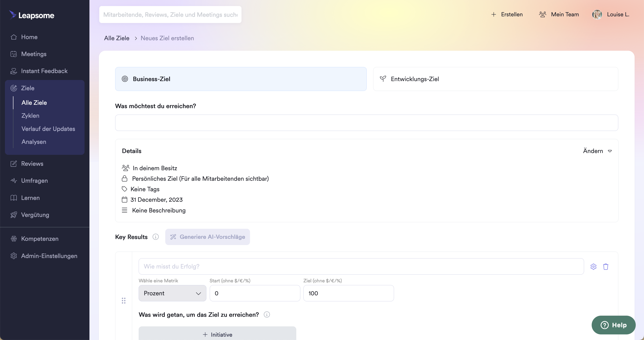644x340 pixels.
Task: Click the Ziele target icon in sidebar
Action: click(14, 88)
